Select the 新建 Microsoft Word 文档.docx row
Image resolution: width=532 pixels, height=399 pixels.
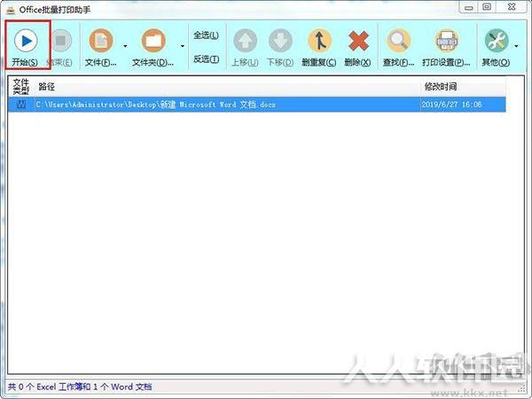point(257,104)
